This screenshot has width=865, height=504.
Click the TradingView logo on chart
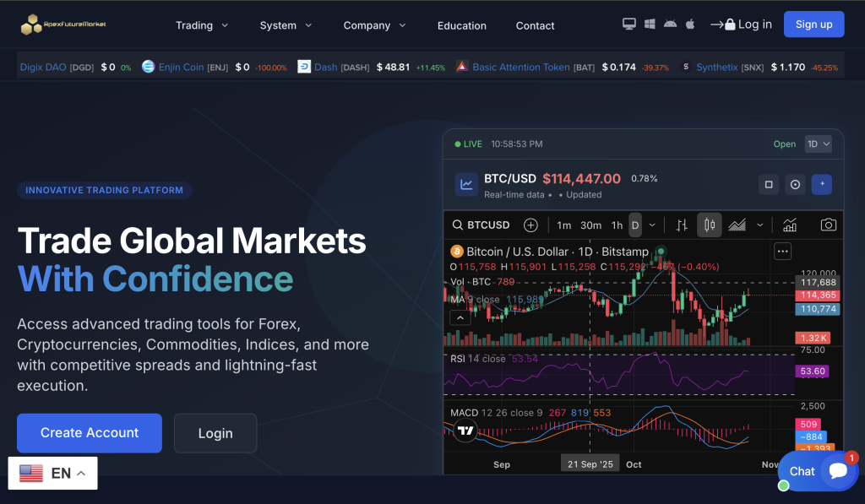point(465,431)
